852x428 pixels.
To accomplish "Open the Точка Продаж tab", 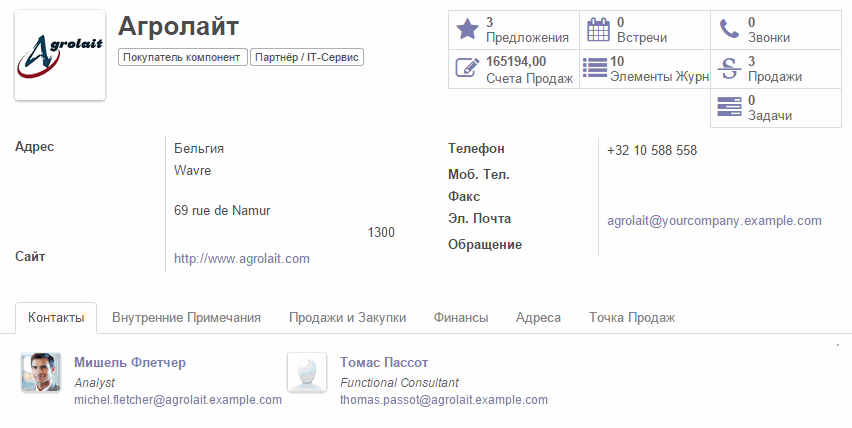I will [x=632, y=318].
